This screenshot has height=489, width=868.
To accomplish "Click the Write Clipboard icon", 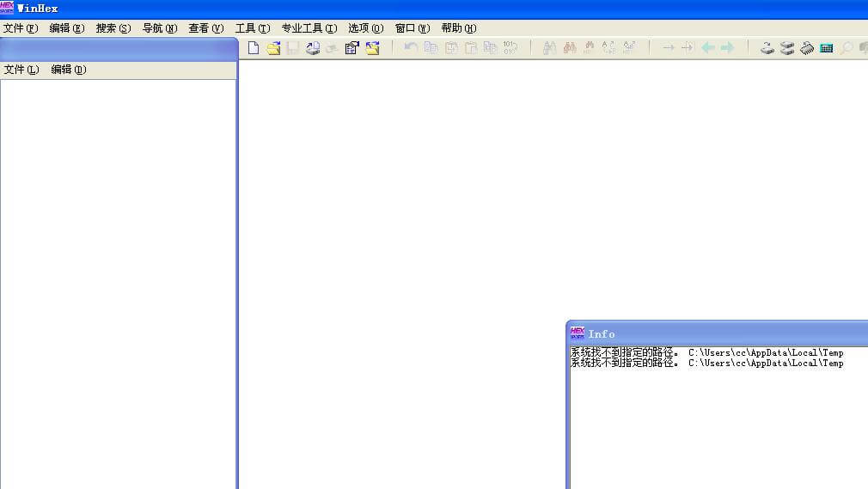I will point(491,47).
